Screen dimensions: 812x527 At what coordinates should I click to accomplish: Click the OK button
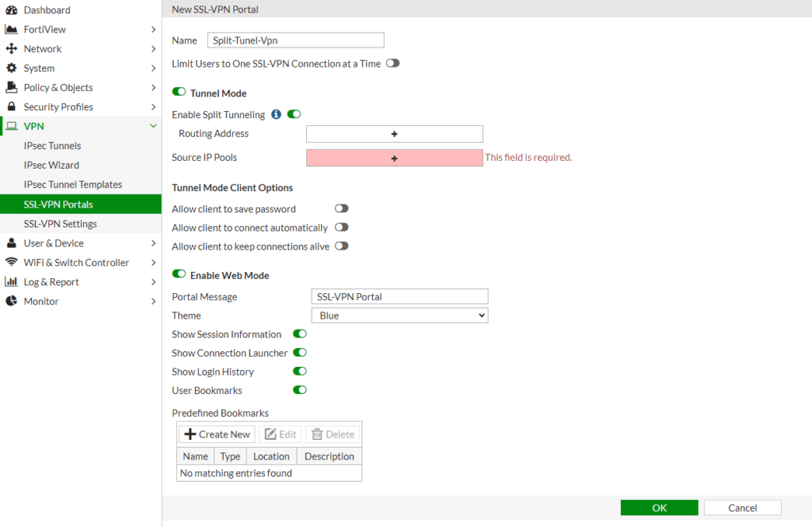(x=659, y=507)
